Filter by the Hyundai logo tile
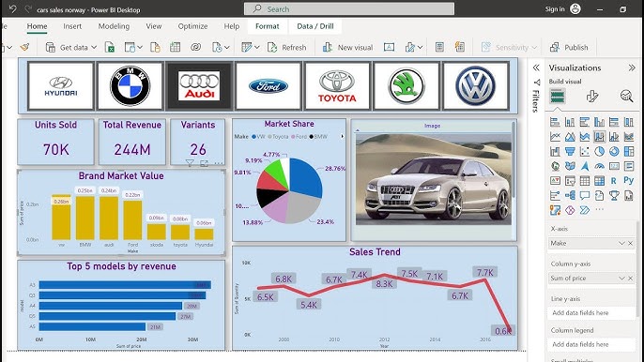This screenshot has height=362, width=644. click(61, 85)
